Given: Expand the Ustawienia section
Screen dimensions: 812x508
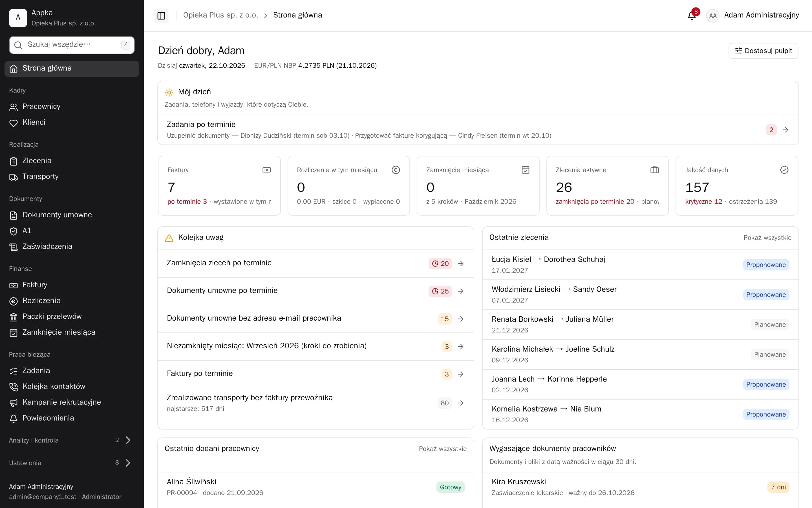Looking at the screenshot, I should pyautogui.click(x=70, y=463).
